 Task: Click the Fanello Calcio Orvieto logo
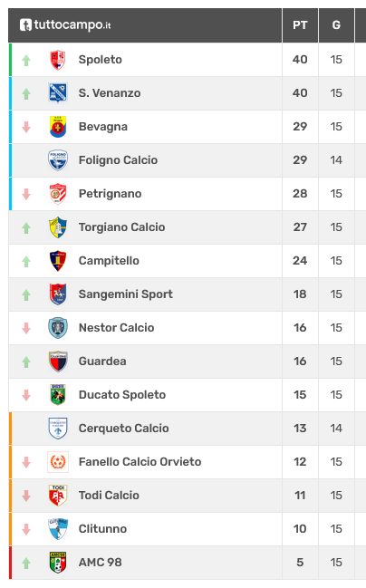pos(58,462)
